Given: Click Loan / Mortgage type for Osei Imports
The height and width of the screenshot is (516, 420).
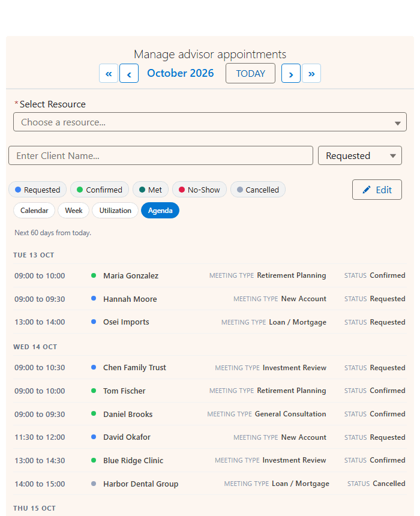Looking at the screenshot, I should [x=298, y=322].
